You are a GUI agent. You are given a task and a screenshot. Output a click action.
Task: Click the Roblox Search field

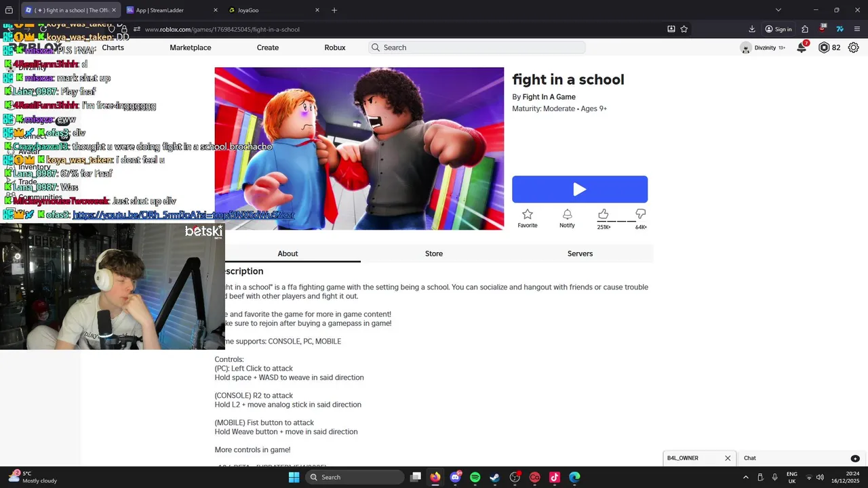point(477,47)
